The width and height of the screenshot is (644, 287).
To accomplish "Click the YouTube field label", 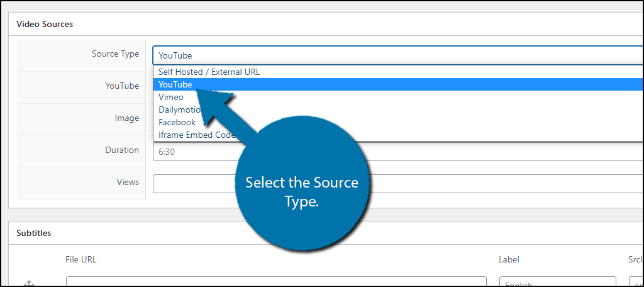I will (122, 86).
